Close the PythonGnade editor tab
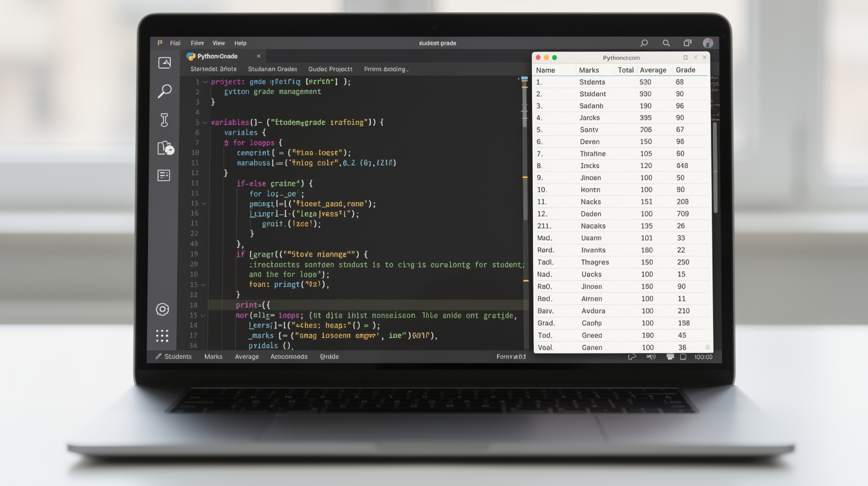The image size is (868, 486). (258, 56)
